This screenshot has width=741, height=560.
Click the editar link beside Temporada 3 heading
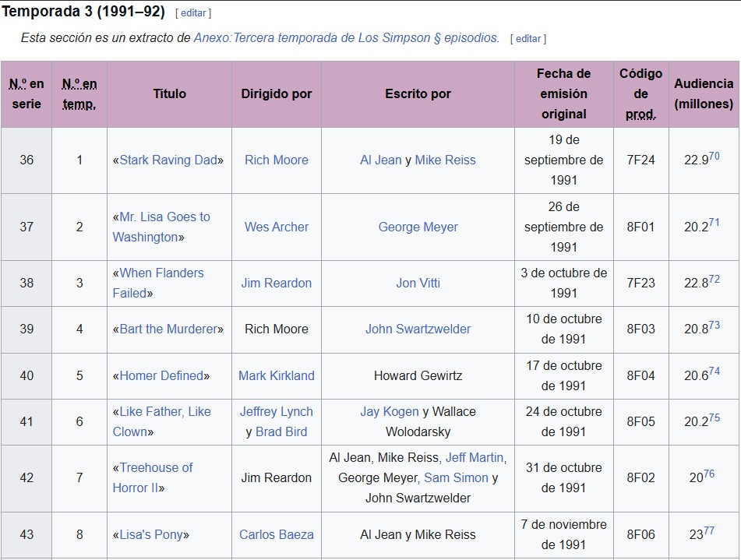tap(193, 13)
